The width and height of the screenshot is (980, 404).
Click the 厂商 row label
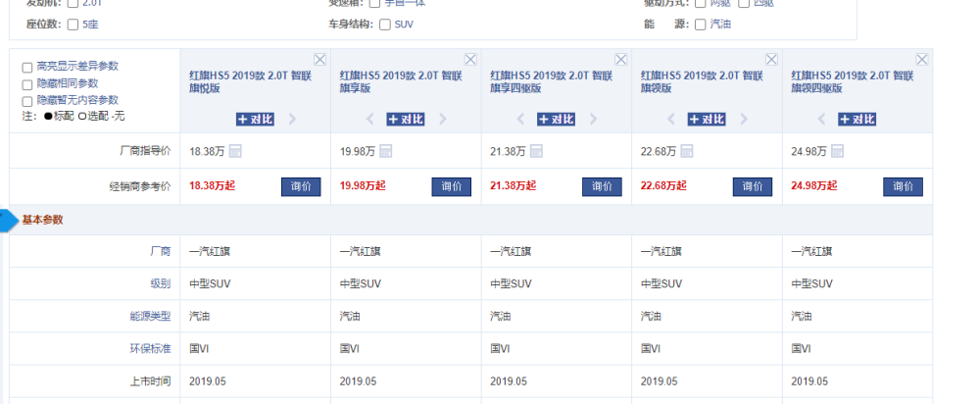[x=161, y=251]
